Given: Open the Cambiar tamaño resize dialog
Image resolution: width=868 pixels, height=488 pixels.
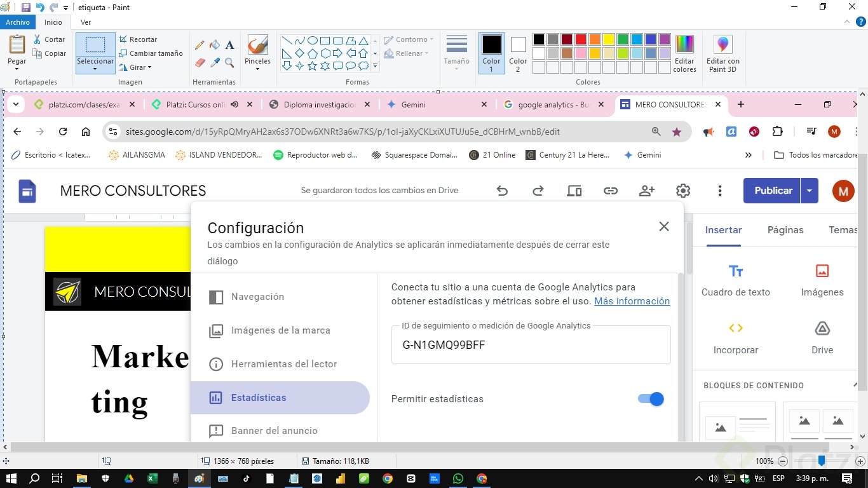Looking at the screenshot, I should [x=151, y=53].
